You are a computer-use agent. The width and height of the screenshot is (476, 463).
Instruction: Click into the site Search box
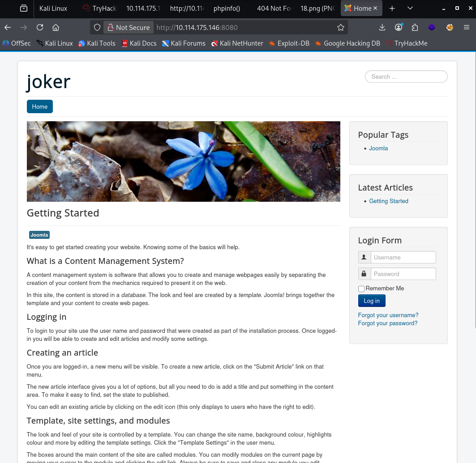pos(406,76)
